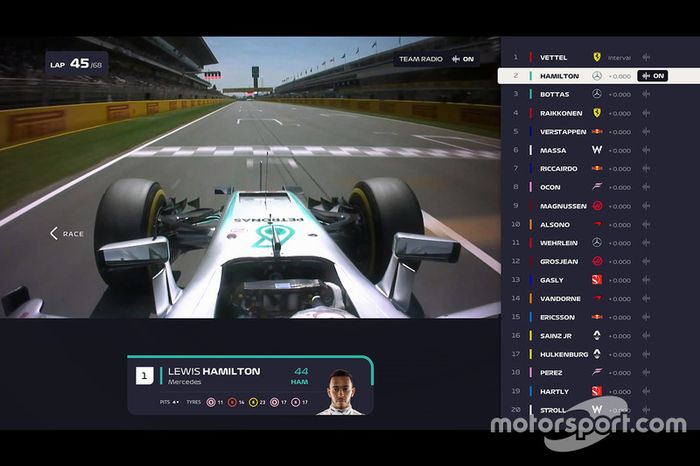Click the Interval column header

(620, 57)
